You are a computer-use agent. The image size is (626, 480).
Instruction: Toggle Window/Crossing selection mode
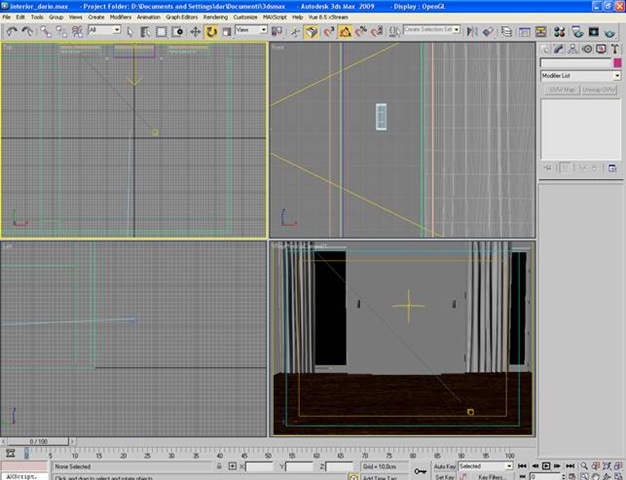pyautogui.click(x=177, y=32)
